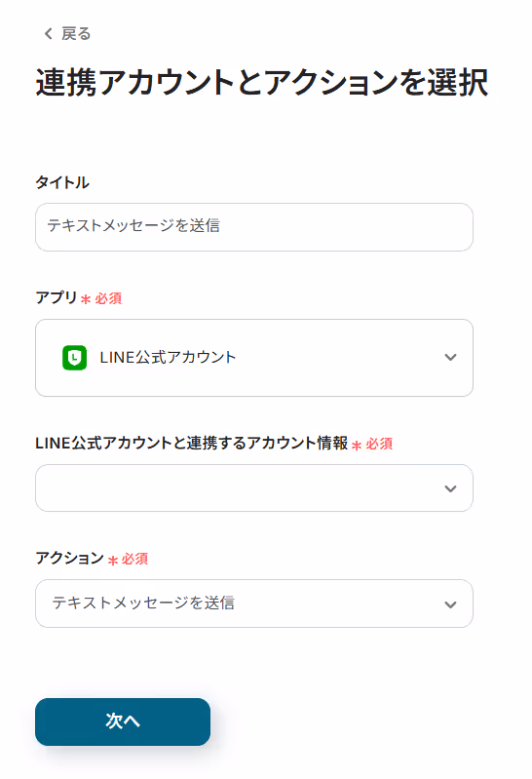Open the LINE公式アカウント app dropdown
The width and height of the screenshot is (532, 779).
tap(254, 358)
